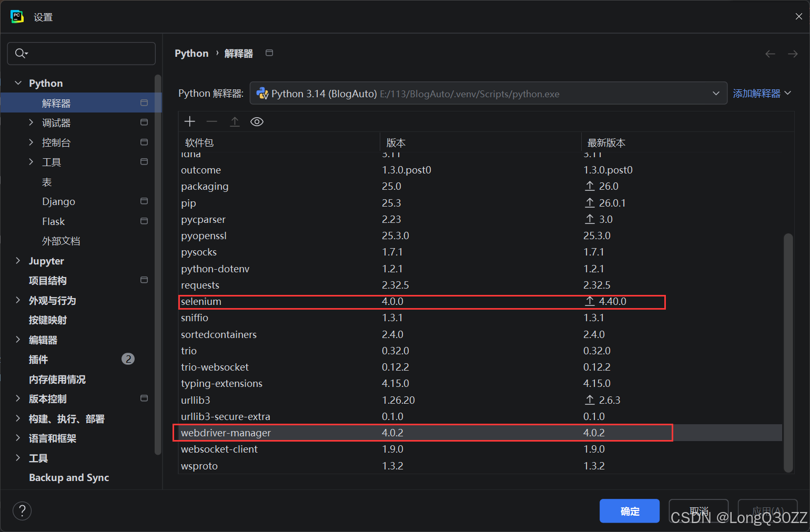Click the help question mark icon
The height and width of the screenshot is (532, 810).
(x=22, y=510)
